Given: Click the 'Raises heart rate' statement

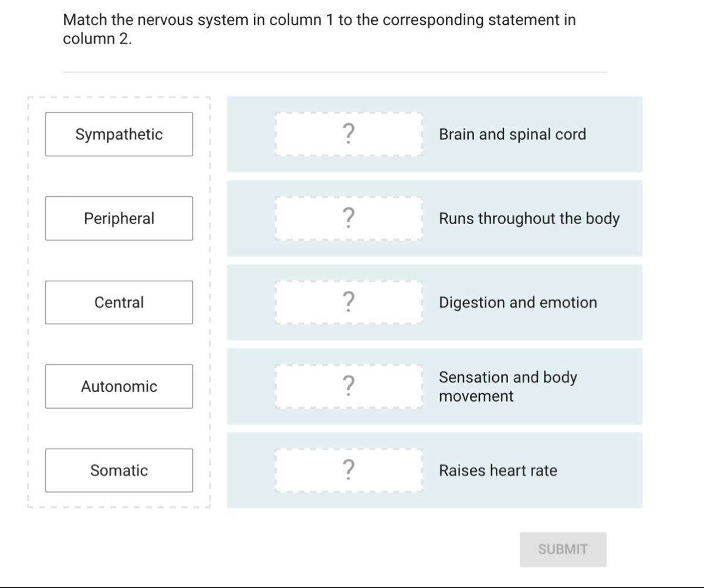Looking at the screenshot, I should (x=498, y=470).
